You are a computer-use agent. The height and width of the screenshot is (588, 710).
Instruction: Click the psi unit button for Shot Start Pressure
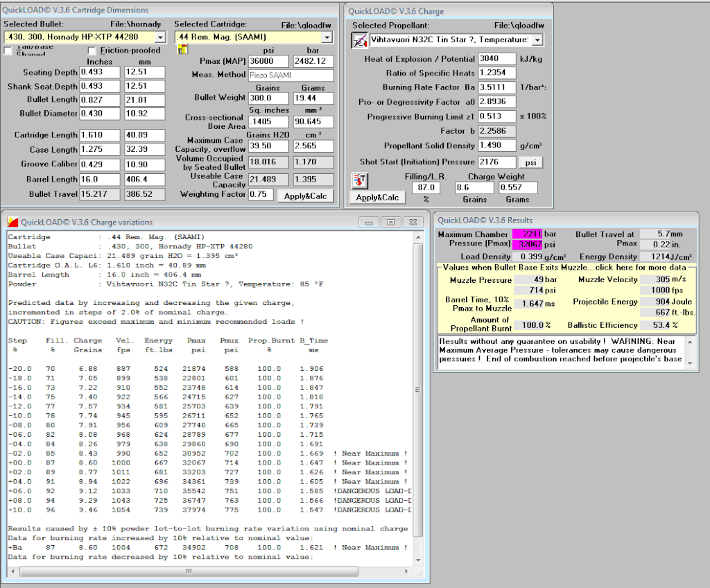[530, 162]
